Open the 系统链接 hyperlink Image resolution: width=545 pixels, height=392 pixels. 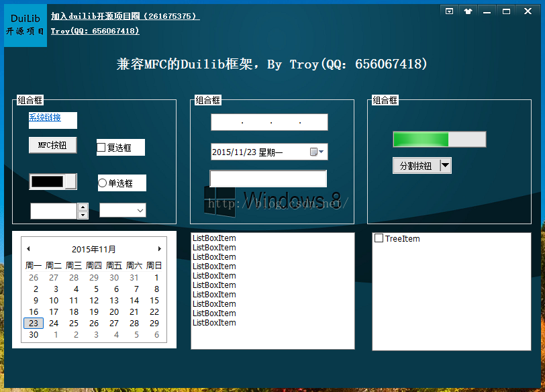(x=44, y=117)
